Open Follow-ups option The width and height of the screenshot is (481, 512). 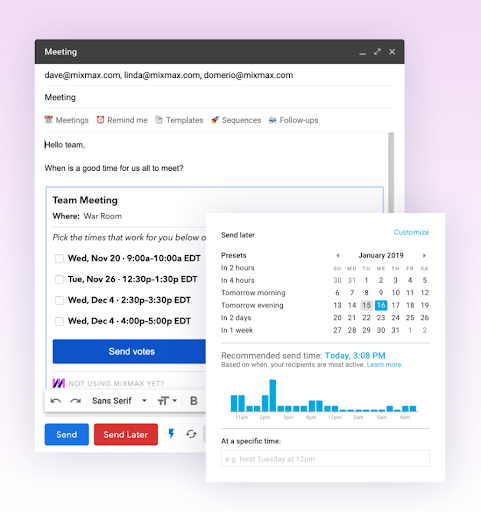[x=294, y=120]
